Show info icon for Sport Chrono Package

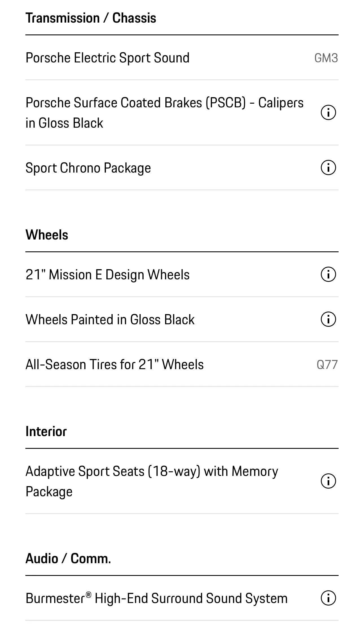[x=328, y=167]
